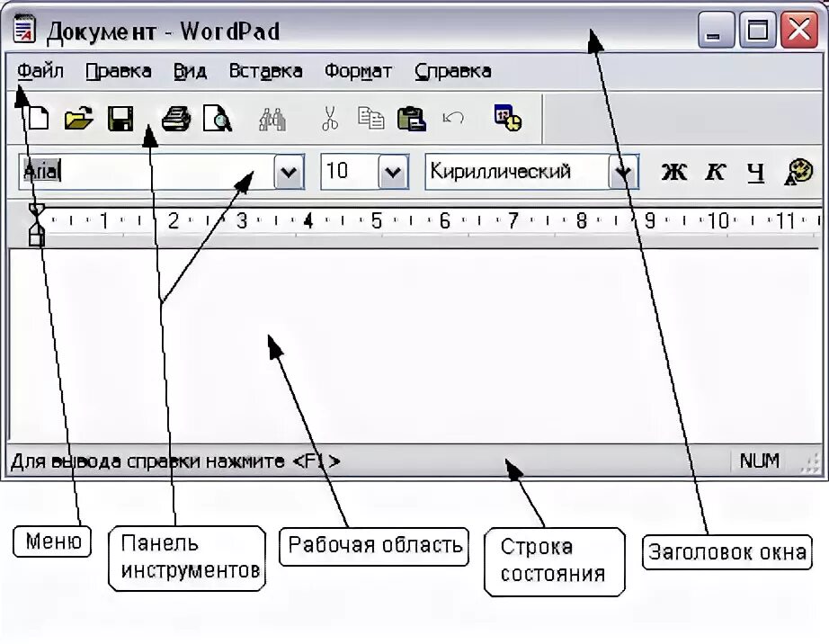
Task: Toggle italic formatting with the К button
Action: (715, 172)
